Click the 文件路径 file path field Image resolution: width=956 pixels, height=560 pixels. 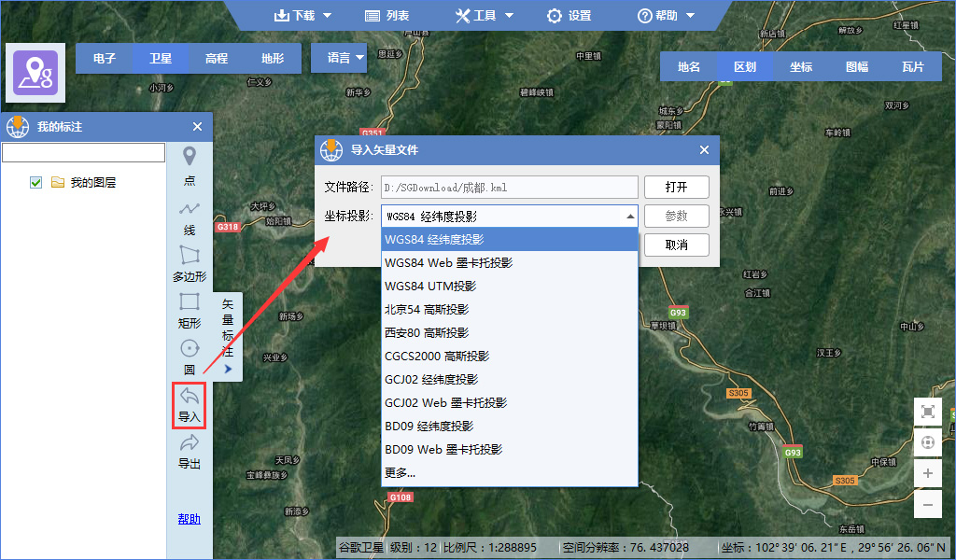tap(510, 188)
